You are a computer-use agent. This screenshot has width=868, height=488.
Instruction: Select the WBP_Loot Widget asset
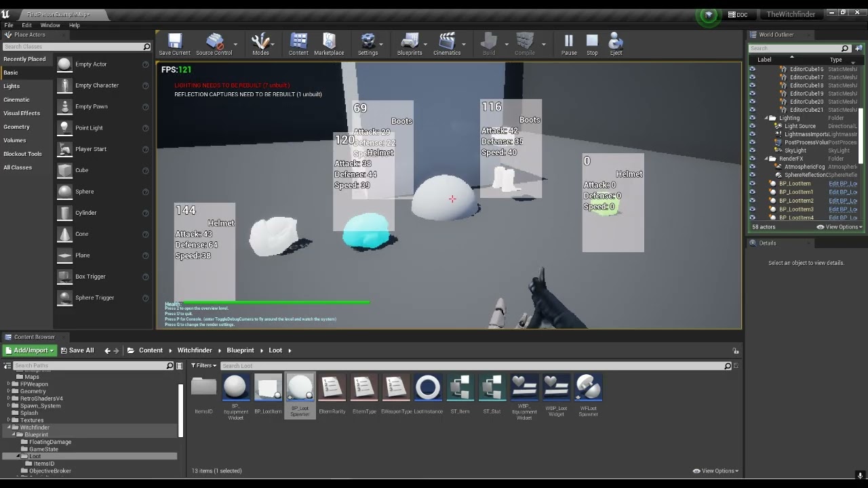click(x=556, y=396)
